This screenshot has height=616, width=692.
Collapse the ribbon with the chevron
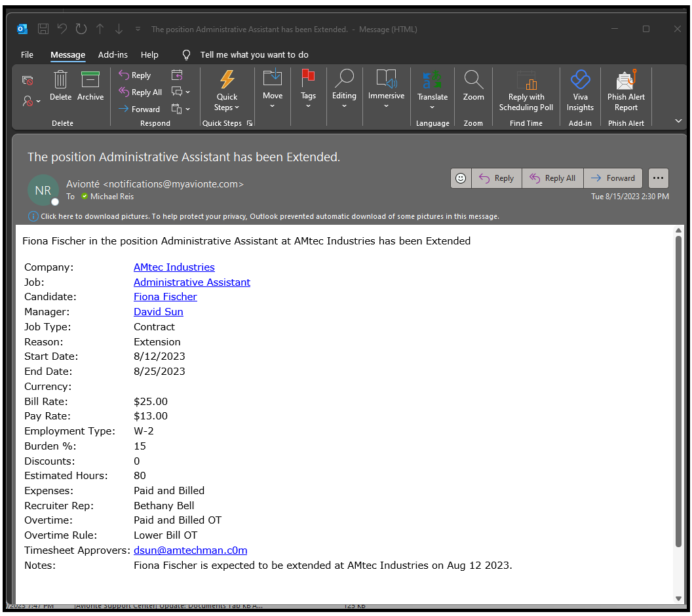[678, 121]
